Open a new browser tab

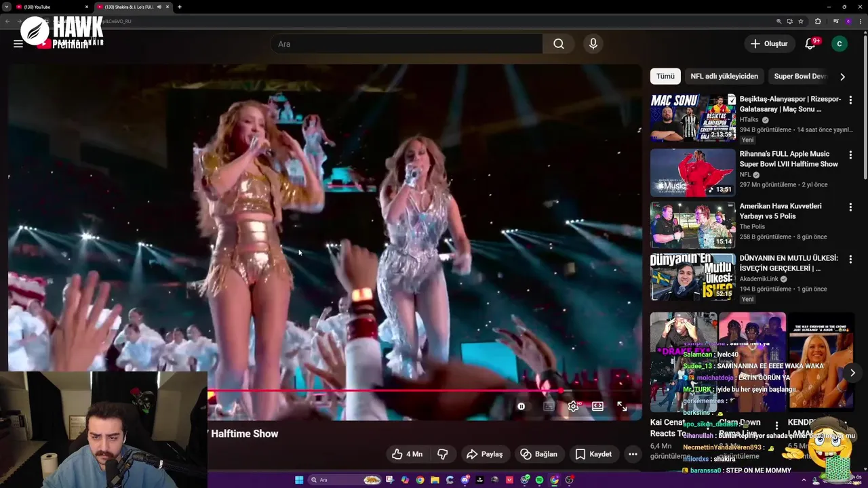pos(180,7)
